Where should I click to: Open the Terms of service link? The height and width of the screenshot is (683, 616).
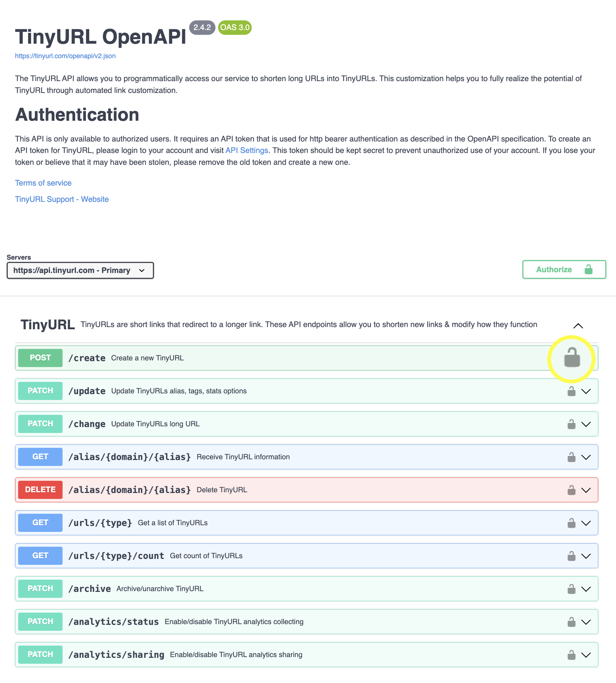click(x=43, y=183)
